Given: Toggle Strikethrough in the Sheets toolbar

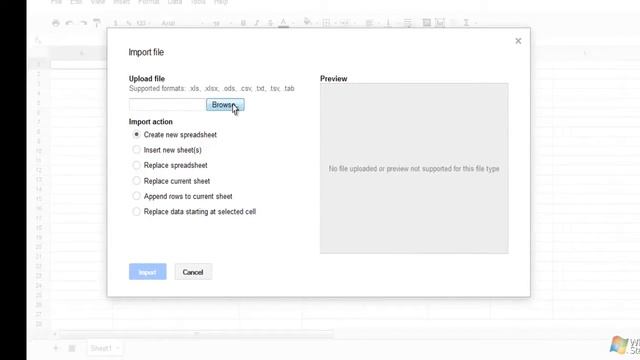Looking at the screenshot, I should coord(270,23).
